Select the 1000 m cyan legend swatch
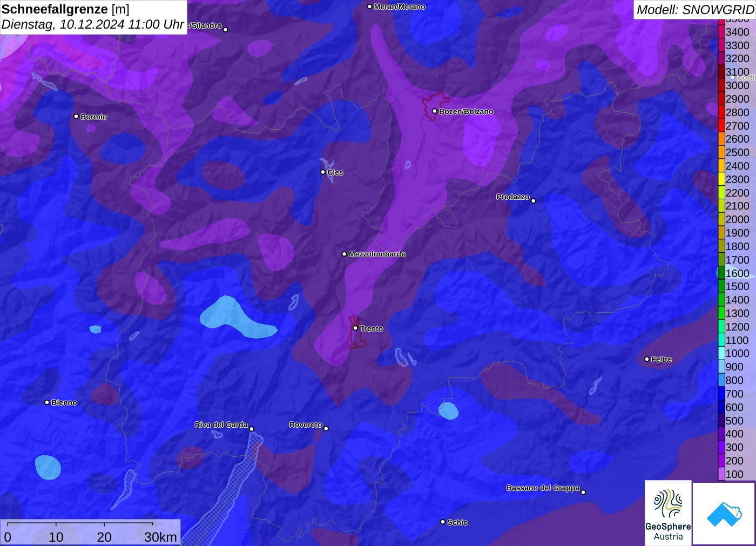 (x=721, y=353)
